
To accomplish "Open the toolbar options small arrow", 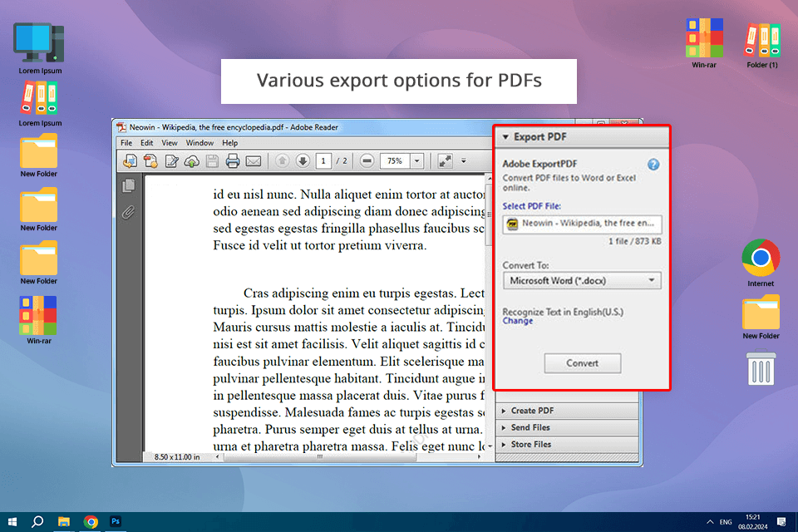I will pyautogui.click(x=464, y=161).
